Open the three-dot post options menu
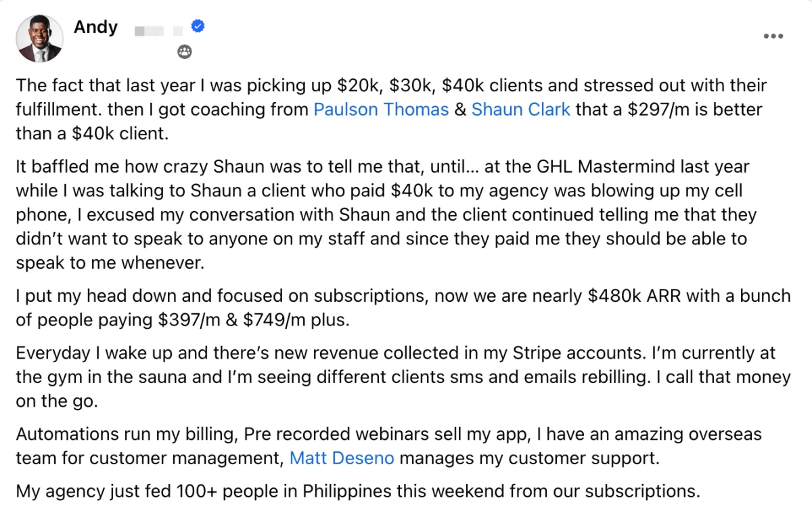Image resolution: width=812 pixels, height=517 pixels. pyautogui.click(x=773, y=37)
